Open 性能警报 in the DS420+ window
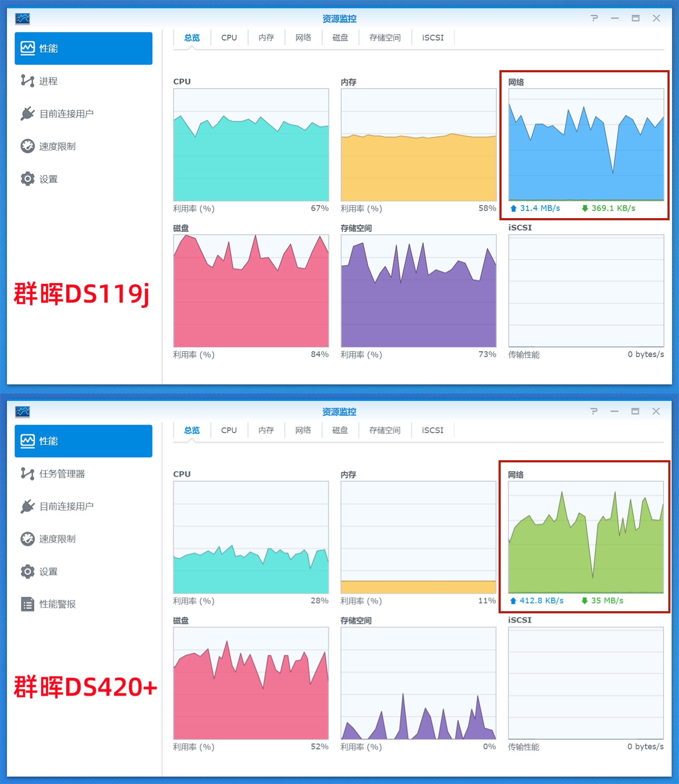 click(83, 604)
